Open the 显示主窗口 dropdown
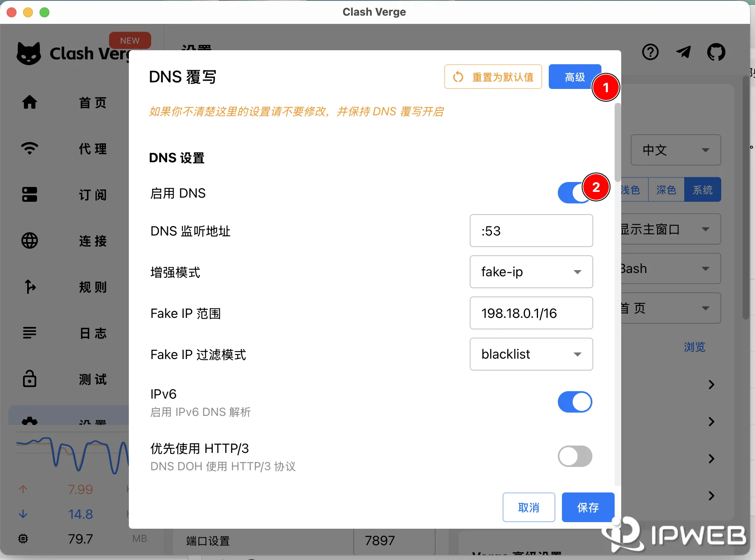Screen dimensions: 755x560 pos(671,229)
